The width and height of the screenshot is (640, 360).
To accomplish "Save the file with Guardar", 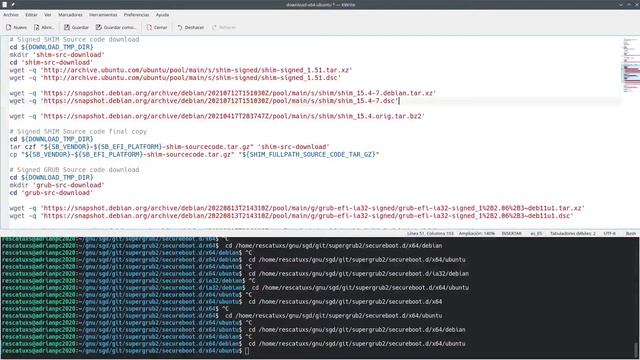I will [76, 27].
